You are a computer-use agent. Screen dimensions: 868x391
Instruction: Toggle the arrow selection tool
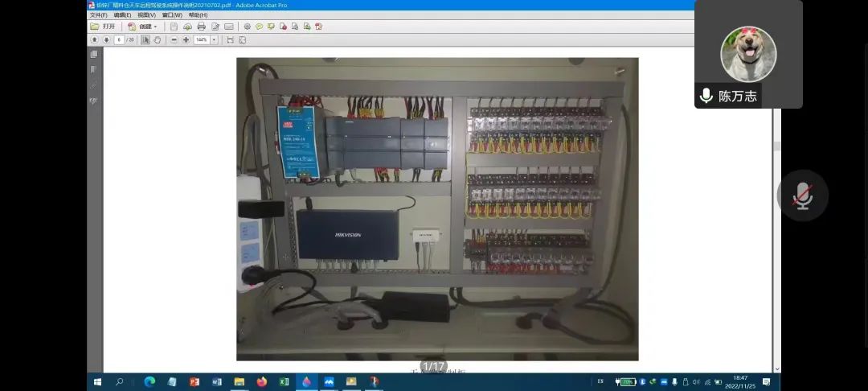(x=146, y=39)
